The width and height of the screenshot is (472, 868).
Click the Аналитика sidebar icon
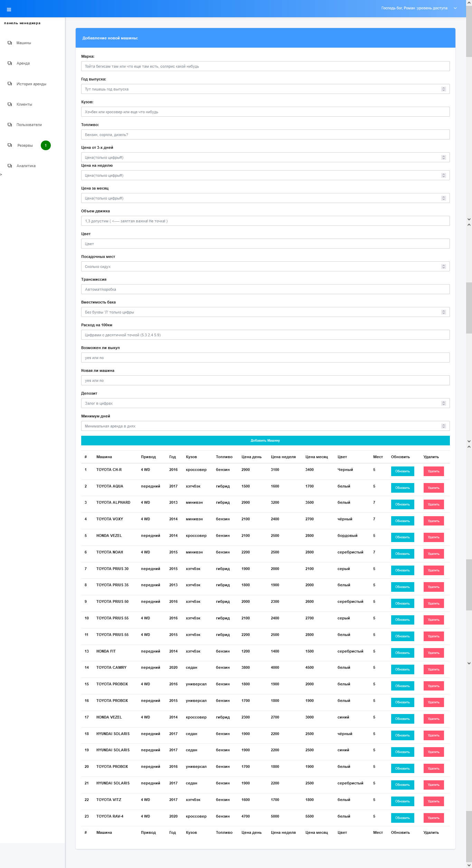click(10, 166)
